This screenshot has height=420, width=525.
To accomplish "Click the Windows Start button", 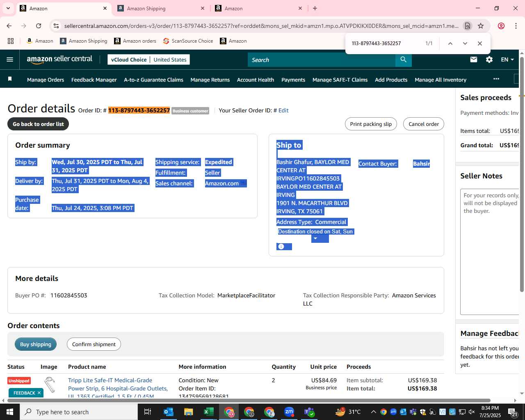I will click(10, 412).
